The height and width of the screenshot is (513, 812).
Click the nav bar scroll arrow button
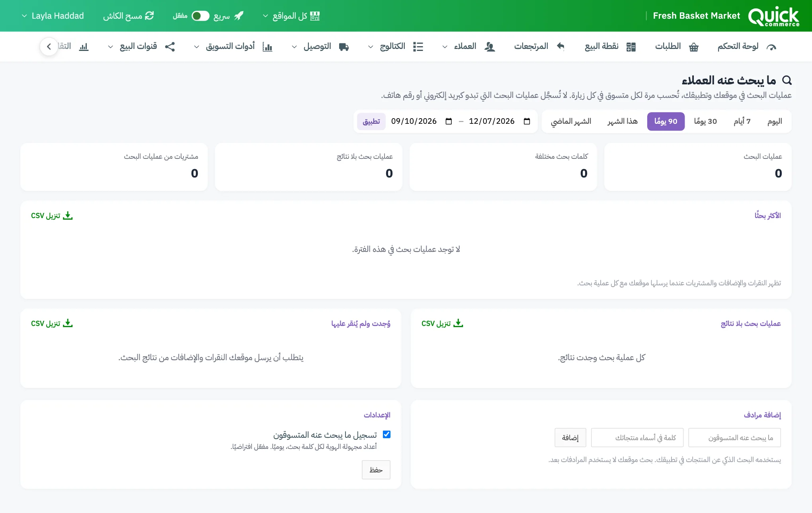(x=49, y=47)
